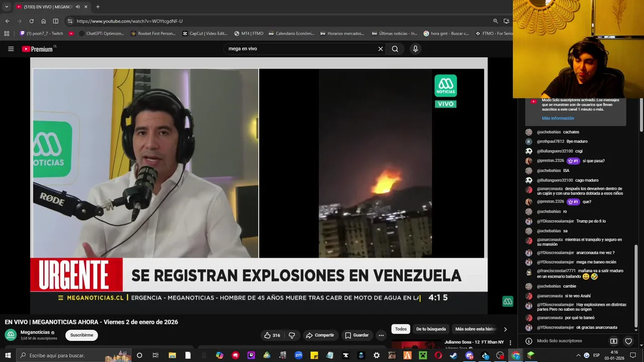
Task: Save video using Guardar button
Action: tap(357, 335)
